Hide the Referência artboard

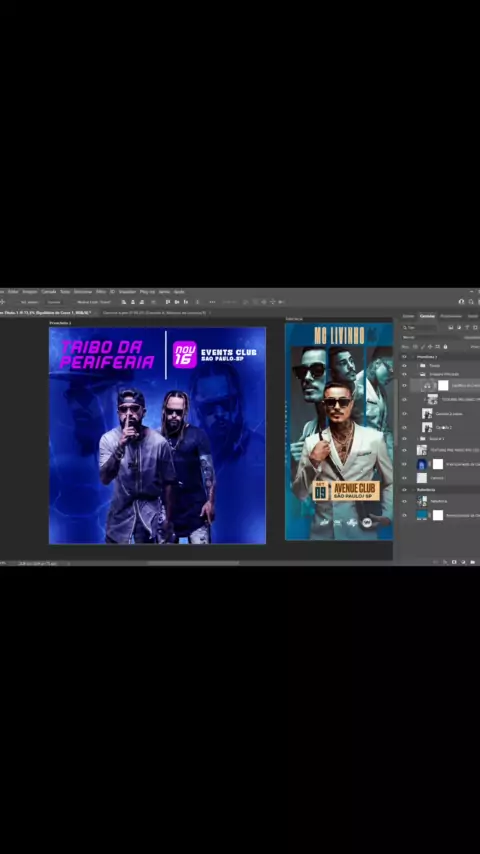pos(404,490)
